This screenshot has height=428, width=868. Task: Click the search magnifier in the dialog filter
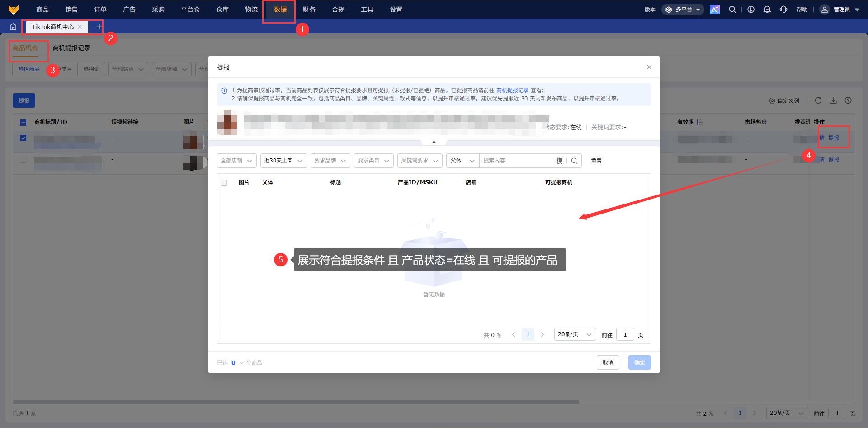pyautogui.click(x=574, y=161)
